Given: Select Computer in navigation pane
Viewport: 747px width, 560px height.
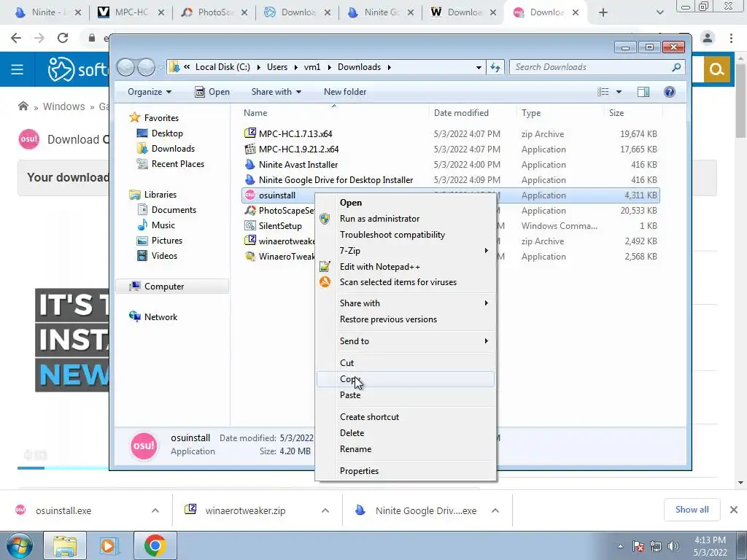Looking at the screenshot, I should click(172, 286).
